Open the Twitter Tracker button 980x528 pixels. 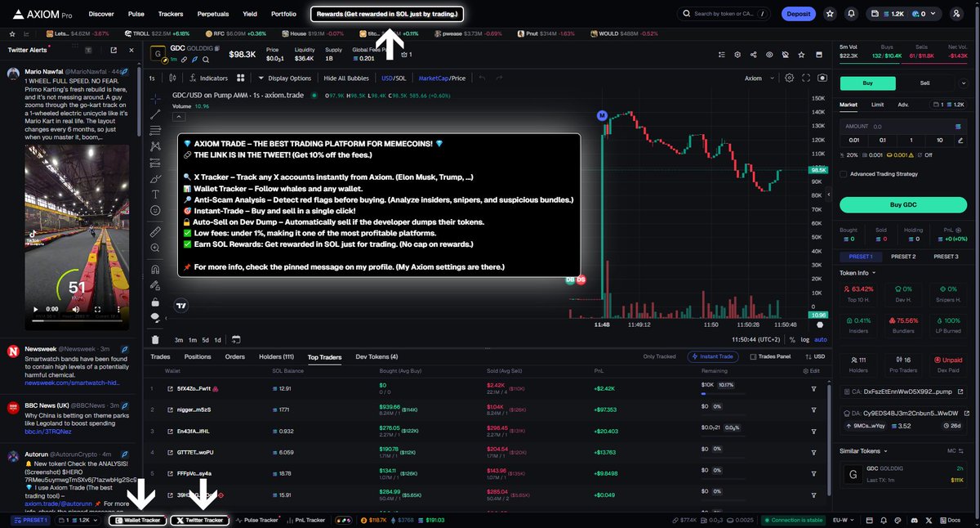(x=199, y=520)
